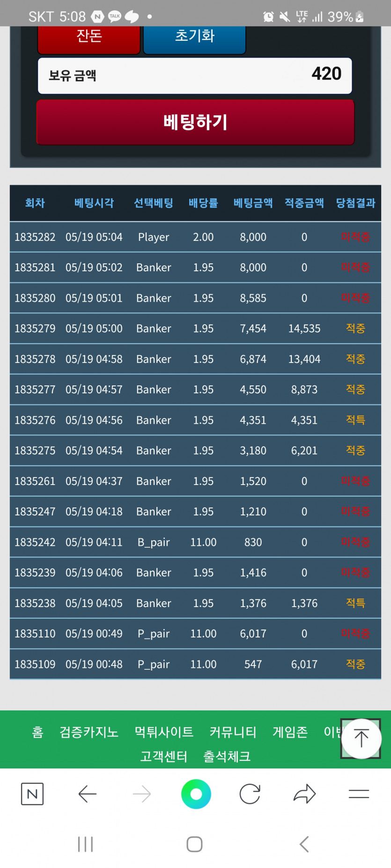Viewport: 391px width, 868px height.
Task: Open browser hamburger menu
Action: click(x=359, y=794)
